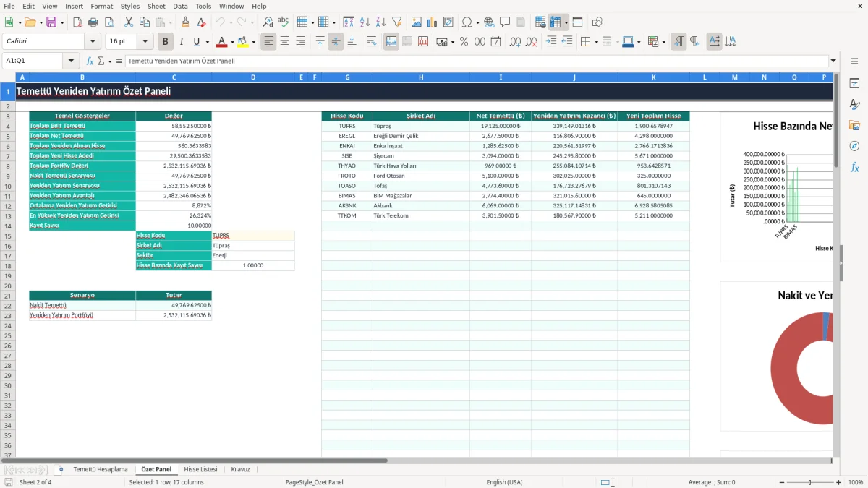868x488 pixels.
Task: Click Draw Functions shapes icon
Action: point(597,22)
